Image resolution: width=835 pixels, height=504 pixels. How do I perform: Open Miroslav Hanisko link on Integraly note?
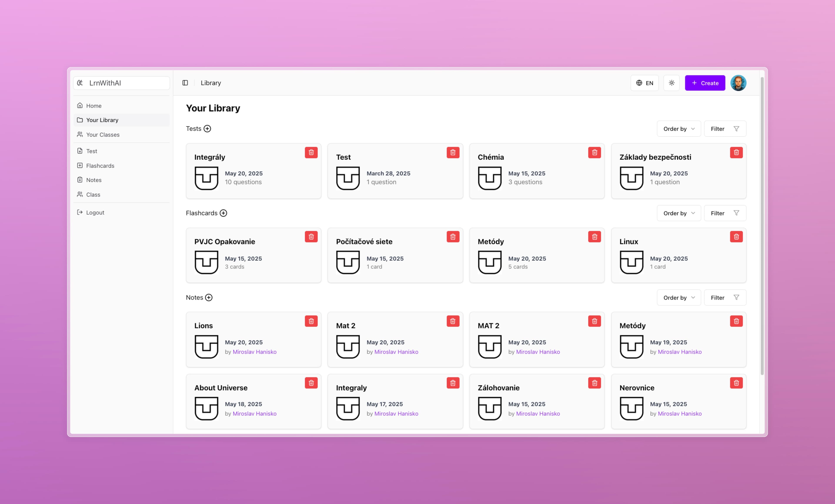click(396, 414)
